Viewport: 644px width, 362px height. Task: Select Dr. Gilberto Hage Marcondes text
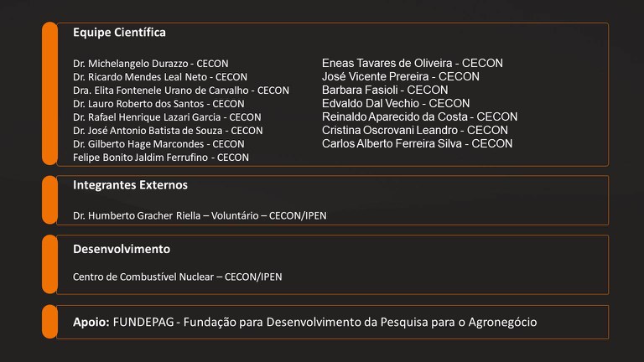pos(158,144)
